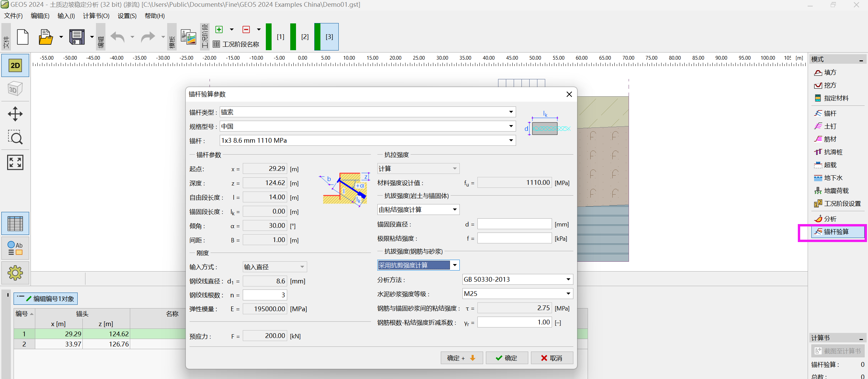Open 填方 fill mode
The width and height of the screenshot is (868, 379).
(x=825, y=72)
